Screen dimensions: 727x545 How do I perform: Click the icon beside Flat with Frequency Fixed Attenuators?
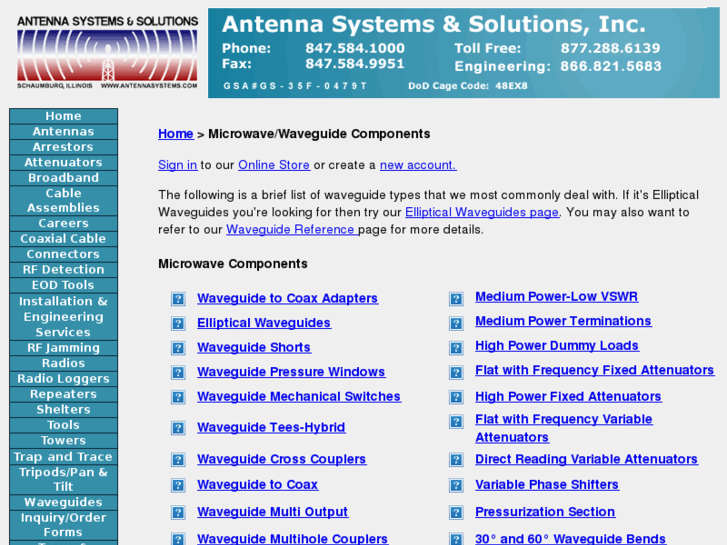point(456,372)
